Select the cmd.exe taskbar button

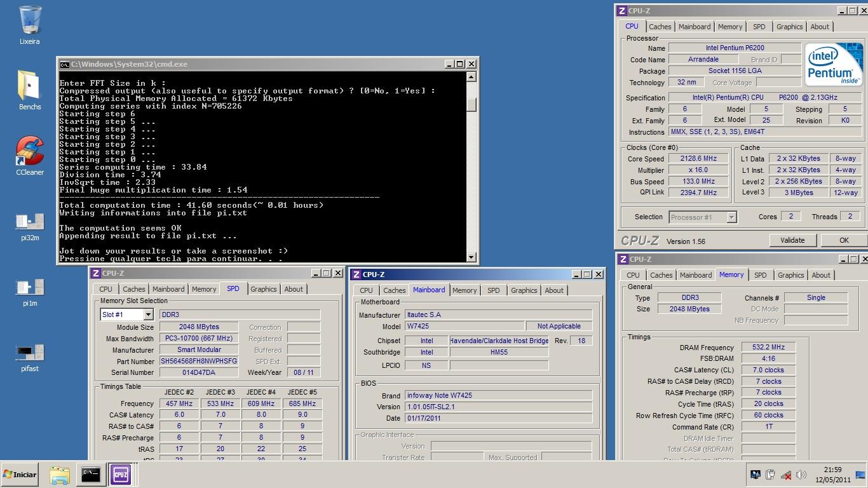coord(90,475)
